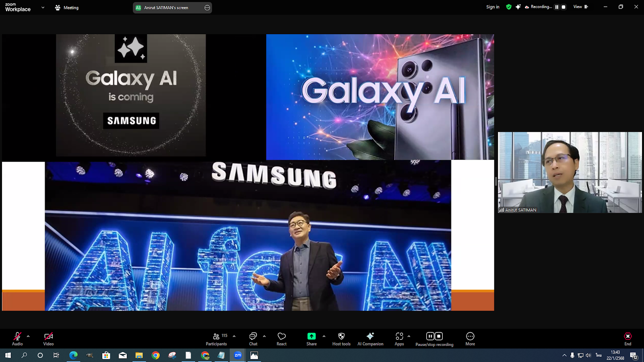
Task: Open the Photos app on taskbar
Action: (254, 355)
